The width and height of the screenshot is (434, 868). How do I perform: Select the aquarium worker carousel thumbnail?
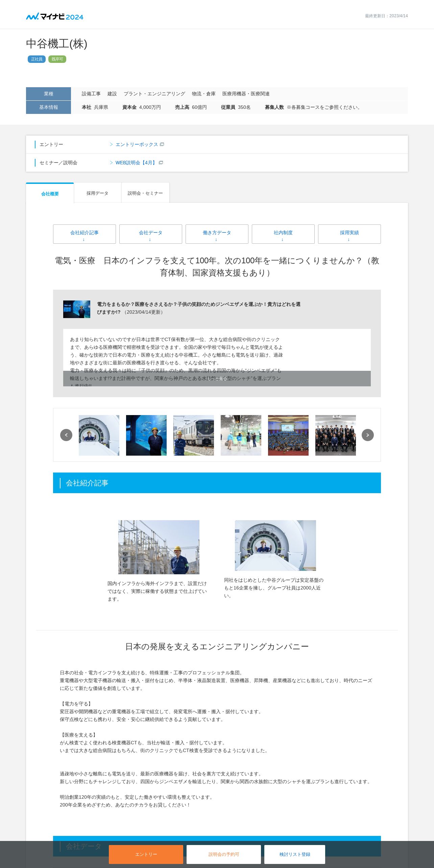pos(146,435)
